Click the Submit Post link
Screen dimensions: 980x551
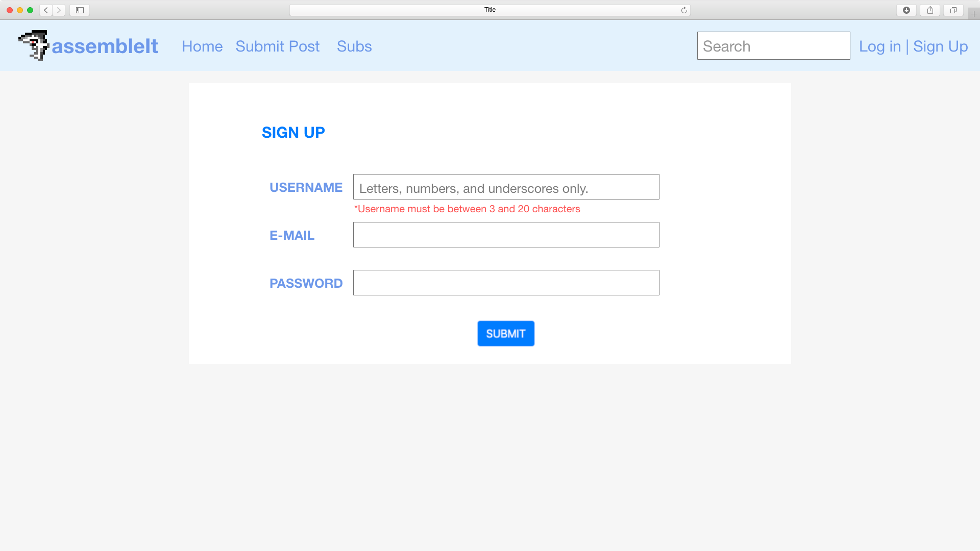click(x=277, y=46)
